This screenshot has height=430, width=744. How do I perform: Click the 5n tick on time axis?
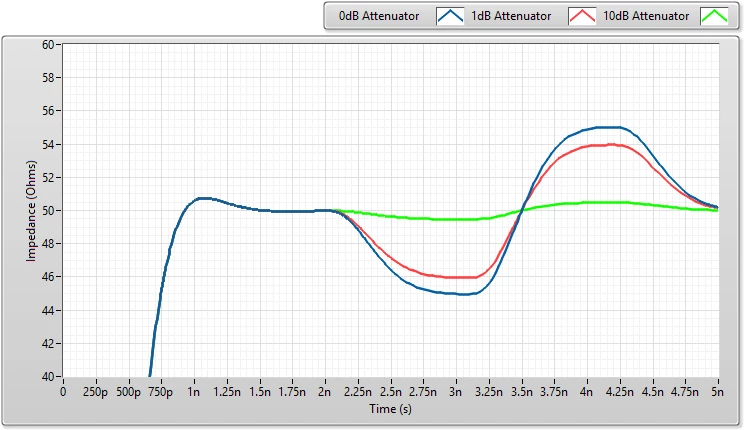point(717,392)
